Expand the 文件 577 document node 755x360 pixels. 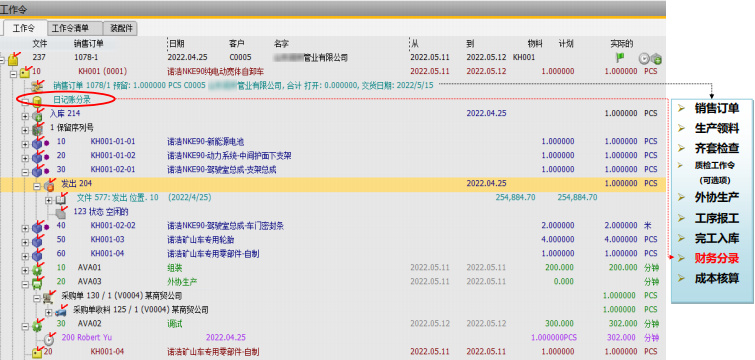tap(49, 200)
